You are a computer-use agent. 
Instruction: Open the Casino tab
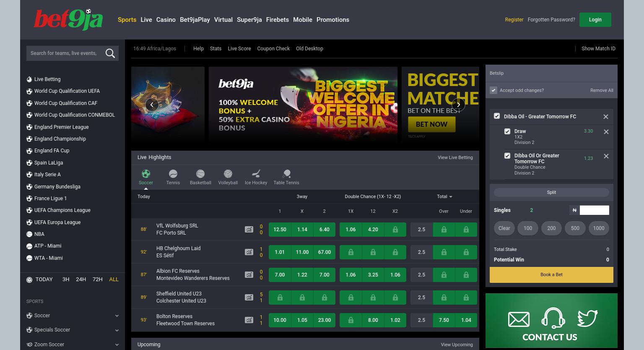[166, 20]
